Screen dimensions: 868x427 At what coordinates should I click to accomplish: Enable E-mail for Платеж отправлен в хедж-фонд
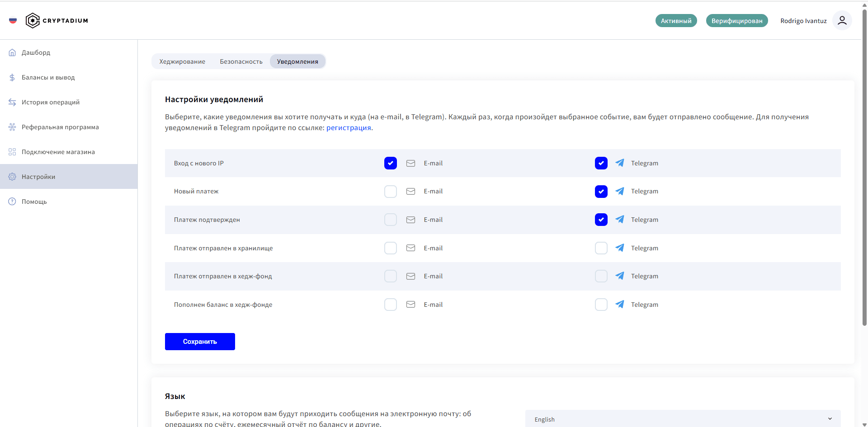[391, 276]
